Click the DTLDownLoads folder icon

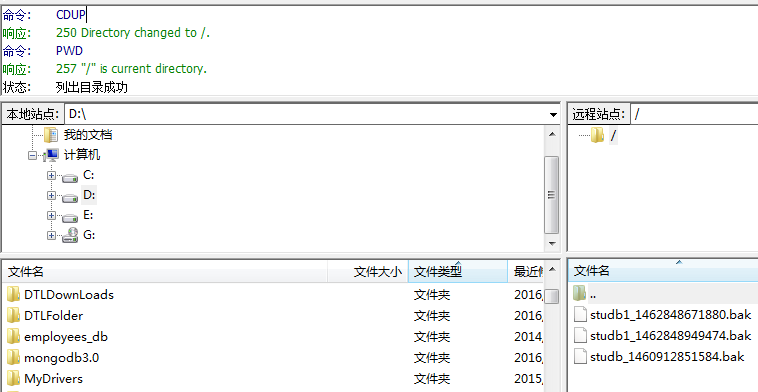[14, 294]
